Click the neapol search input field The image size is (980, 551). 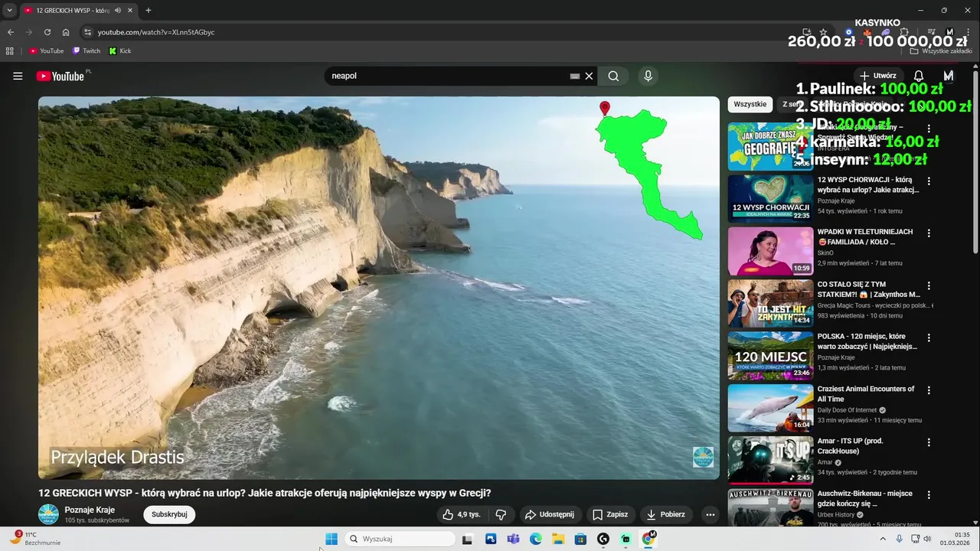tap(448, 76)
